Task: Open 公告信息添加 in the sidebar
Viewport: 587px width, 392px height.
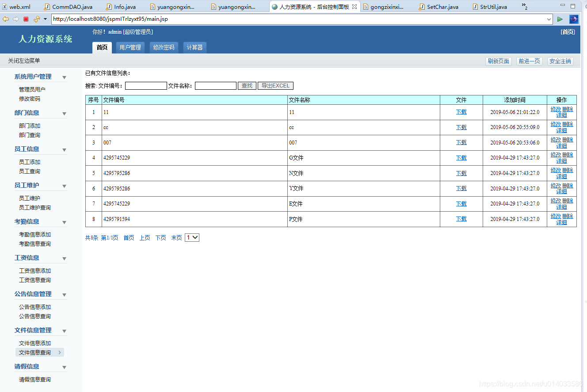Action: (x=35, y=307)
